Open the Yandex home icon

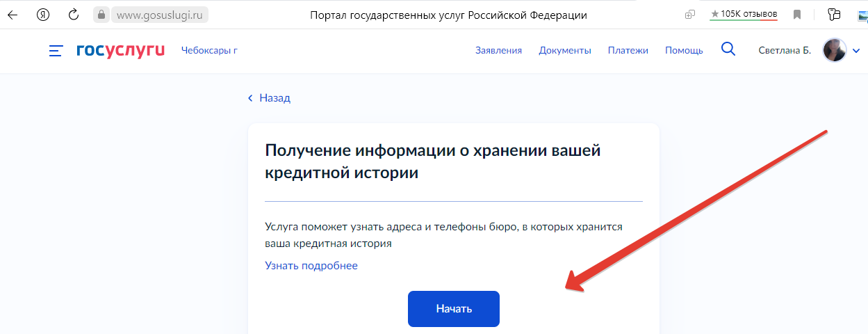click(43, 15)
